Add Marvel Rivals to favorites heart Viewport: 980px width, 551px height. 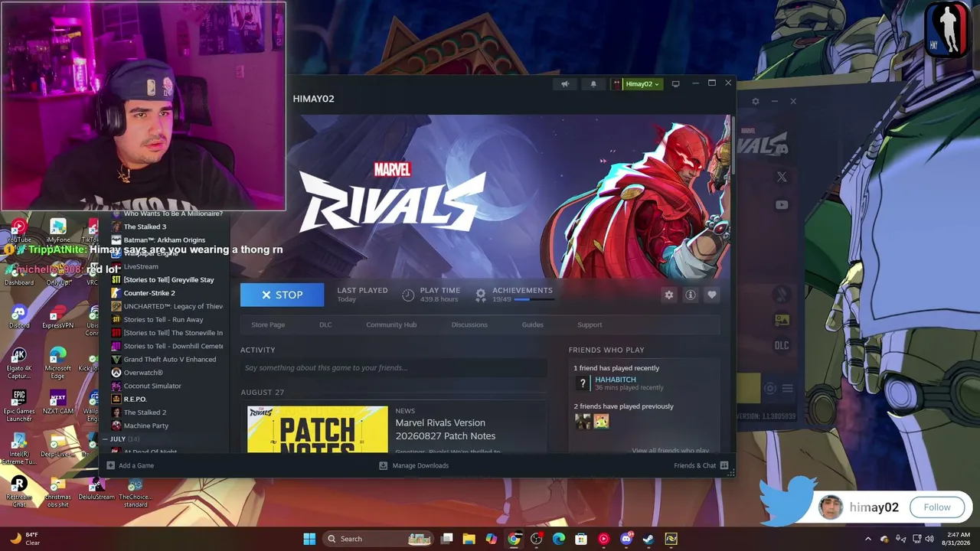(x=712, y=295)
